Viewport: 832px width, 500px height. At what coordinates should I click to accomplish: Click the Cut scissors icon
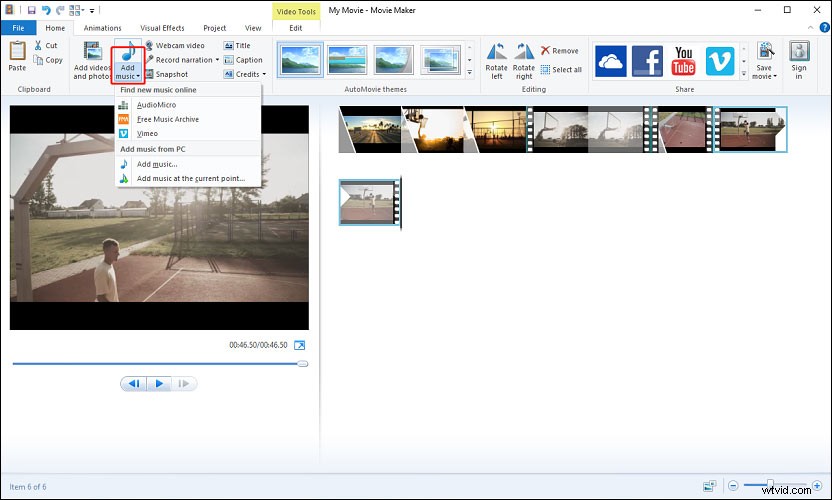[38, 45]
